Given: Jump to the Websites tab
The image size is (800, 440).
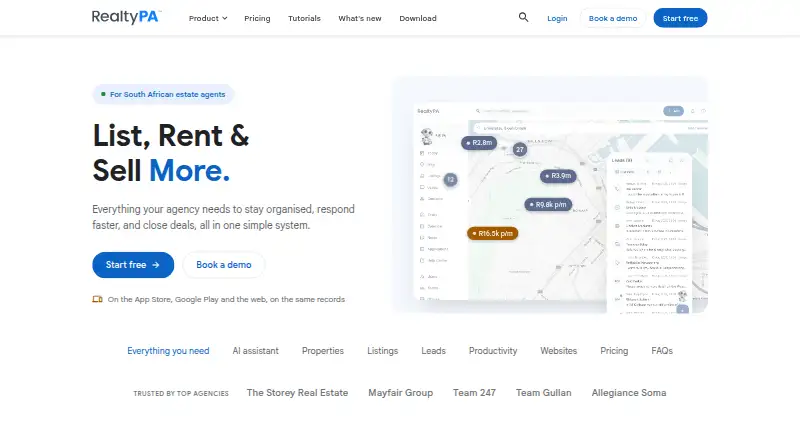Looking at the screenshot, I should pyautogui.click(x=559, y=351).
